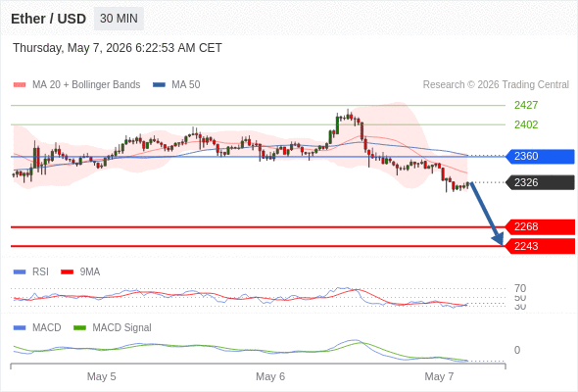This screenshot has height=392, width=578.
Task: Click the 9MA red legend marker
Action: [x=67, y=272]
